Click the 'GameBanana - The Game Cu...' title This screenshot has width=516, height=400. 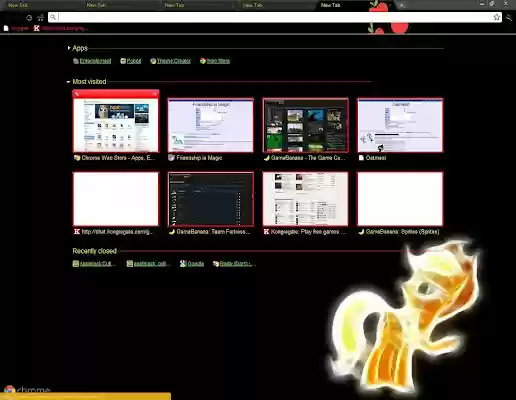click(308, 158)
